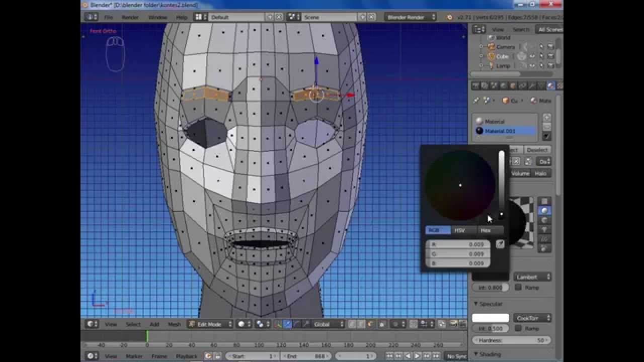
Task: Click the Info editor type icon
Action: click(x=92, y=17)
